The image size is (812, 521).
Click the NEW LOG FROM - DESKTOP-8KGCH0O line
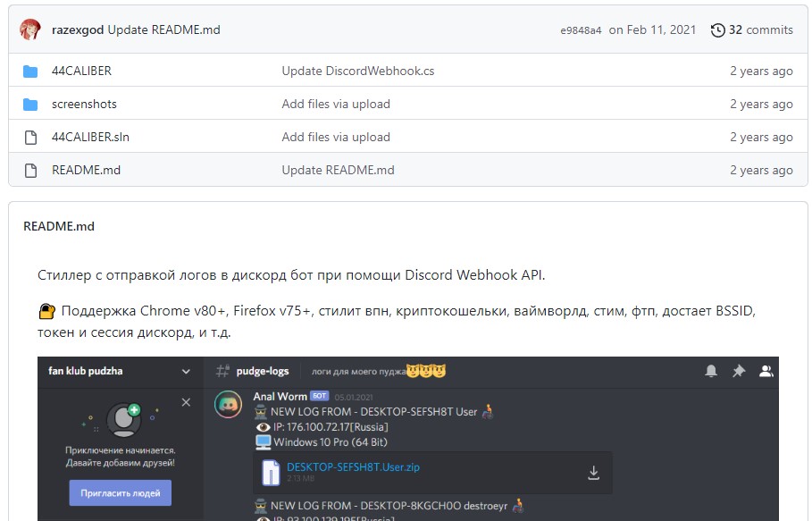click(389, 506)
